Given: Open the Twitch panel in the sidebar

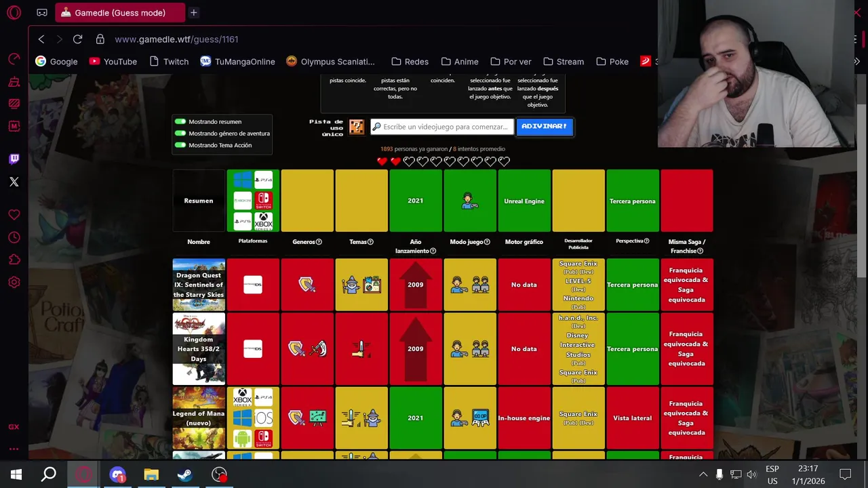Looking at the screenshot, I should click(x=14, y=159).
